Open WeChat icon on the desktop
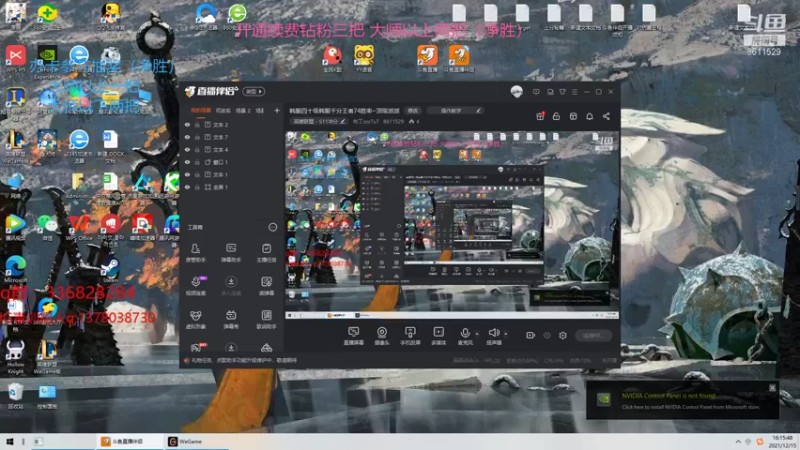Screen dimensions: 800x450 click(x=47, y=227)
